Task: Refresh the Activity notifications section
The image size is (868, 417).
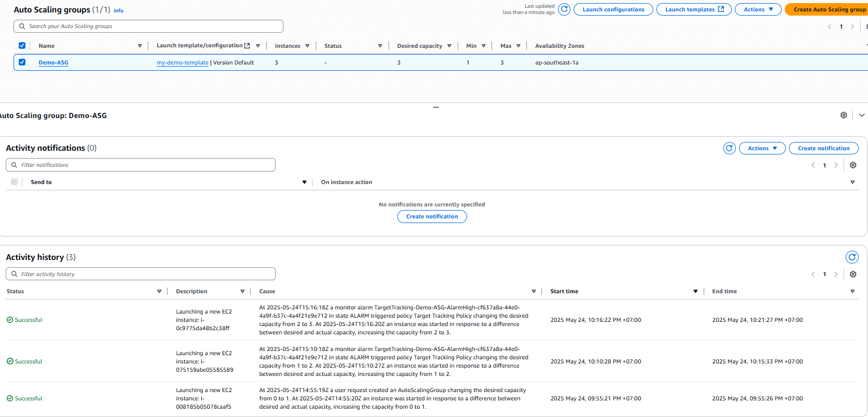Action: [x=729, y=148]
